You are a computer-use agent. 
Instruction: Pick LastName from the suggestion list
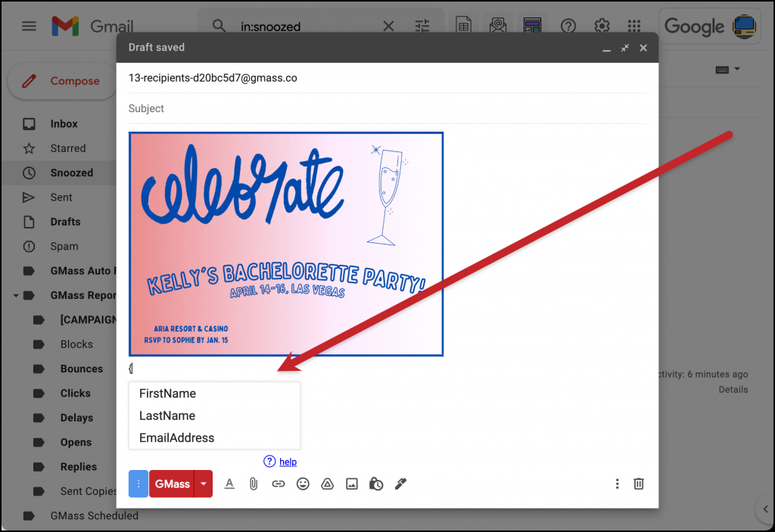tap(167, 415)
